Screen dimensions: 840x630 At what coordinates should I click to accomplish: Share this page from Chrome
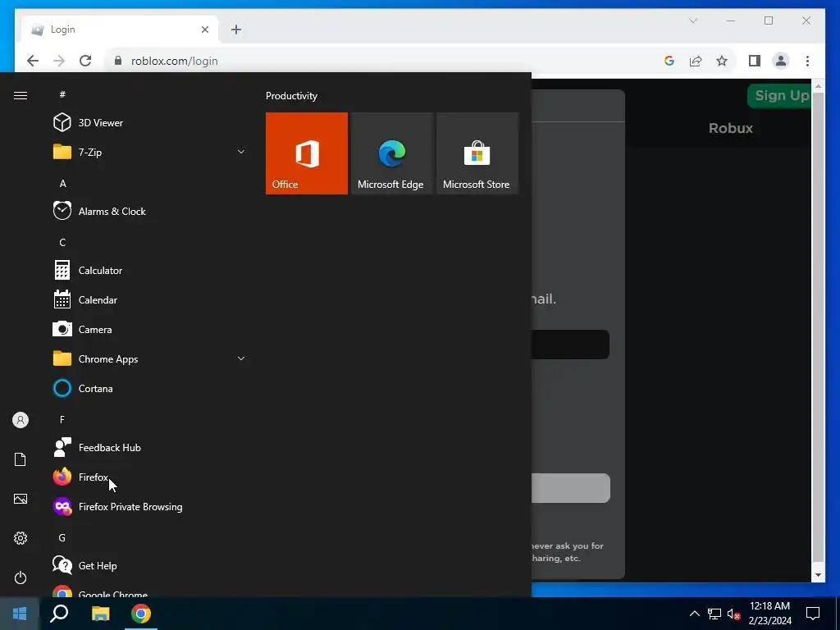click(x=696, y=61)
